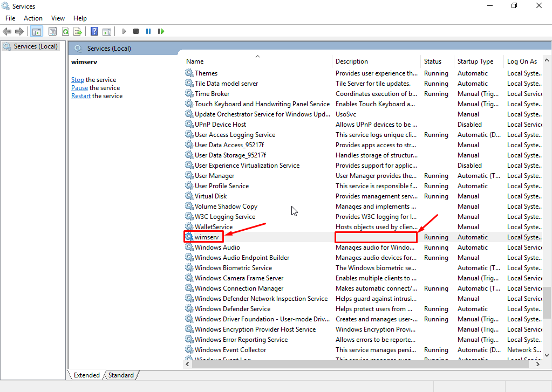Click the Restart Service toolbar icon
Screen dimensions: 552x392
[161, 31]
